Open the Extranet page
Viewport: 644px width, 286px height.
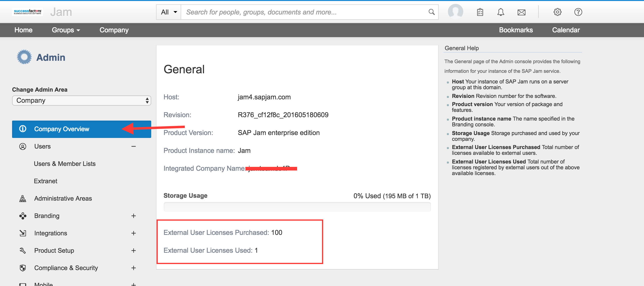(45, 181)
